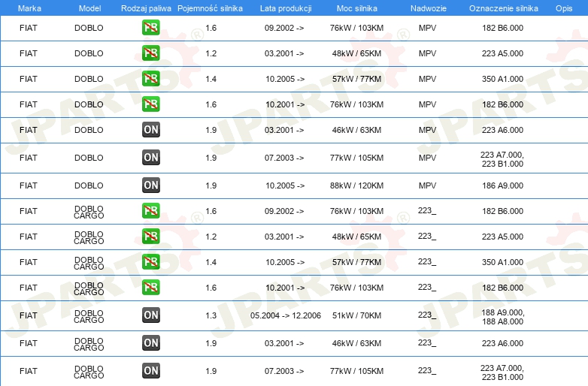Click 223_ body type in 1.3 engine row
This screenshot has width=588, height=386.
click(x=427, y=315)
